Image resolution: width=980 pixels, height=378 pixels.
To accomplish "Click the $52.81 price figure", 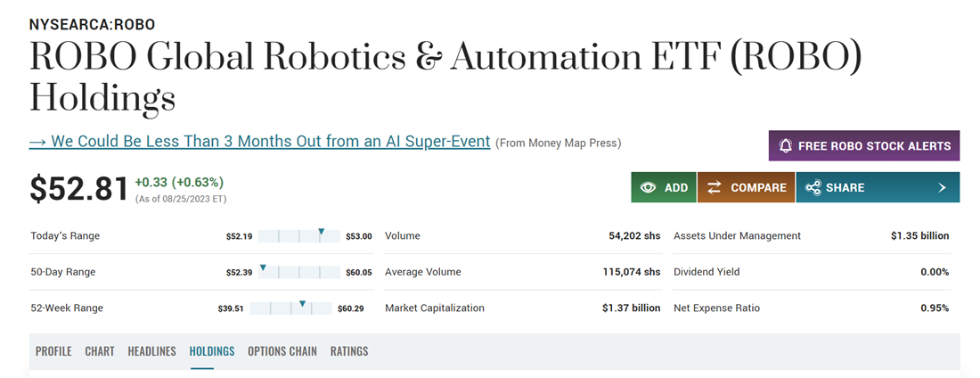I will (79, 188).
